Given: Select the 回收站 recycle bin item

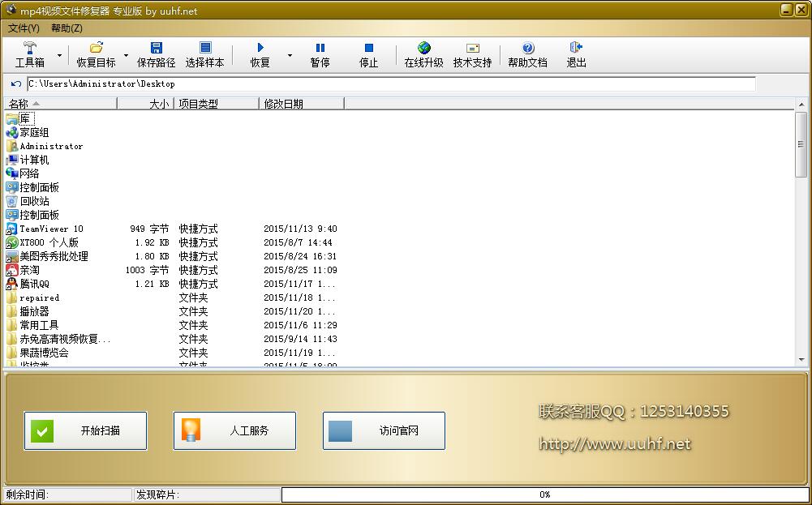Looking at the screenshot, I should (27, 201).
